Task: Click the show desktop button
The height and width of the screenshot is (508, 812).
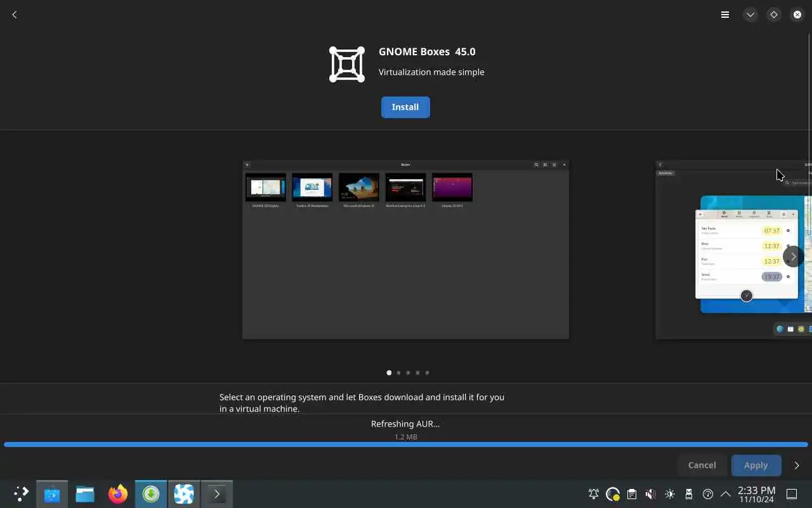Action: click(x=792, y=494)
